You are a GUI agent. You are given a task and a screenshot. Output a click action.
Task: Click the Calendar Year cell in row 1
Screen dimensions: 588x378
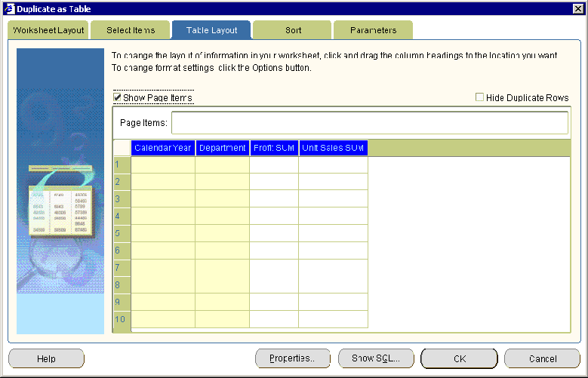163,164
